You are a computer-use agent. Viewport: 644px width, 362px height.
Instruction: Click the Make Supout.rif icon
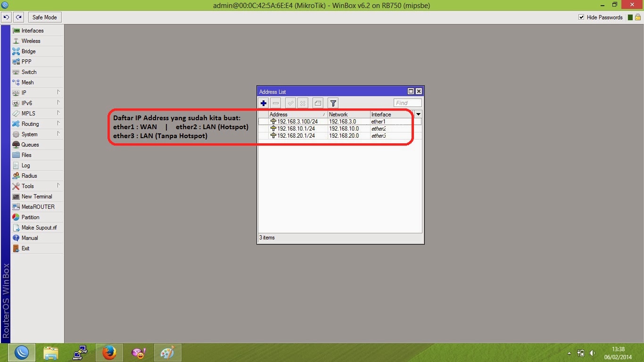(x=16, y=228)
